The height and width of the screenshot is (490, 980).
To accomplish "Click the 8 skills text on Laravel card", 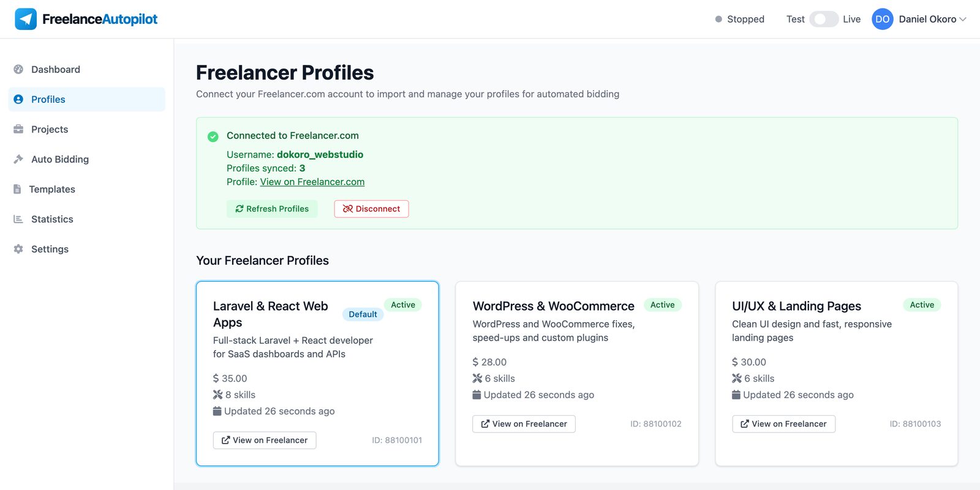I will coord(240,395).
